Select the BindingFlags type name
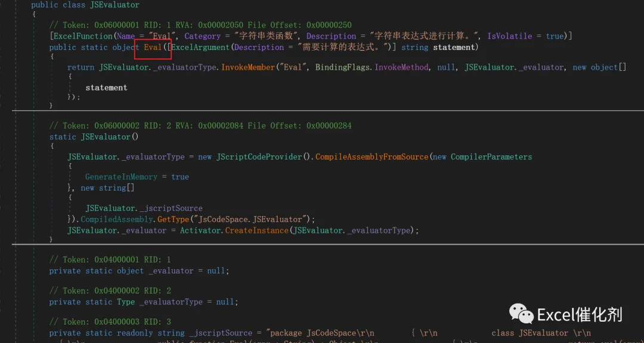Image resolution: width=644 pixels, height=343 pixels. (343, 67)
